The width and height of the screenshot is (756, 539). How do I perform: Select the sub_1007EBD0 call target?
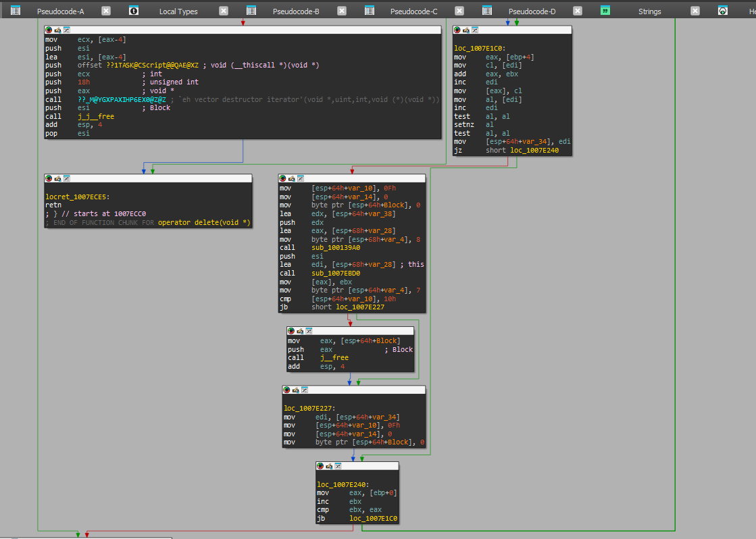point(336,274)
